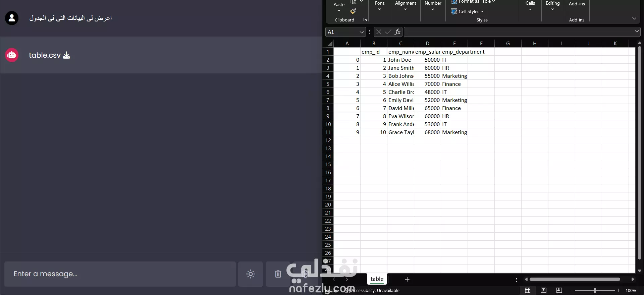Click horizontal scrollbar right arrow
644x295 pixels.
[633, 279]
